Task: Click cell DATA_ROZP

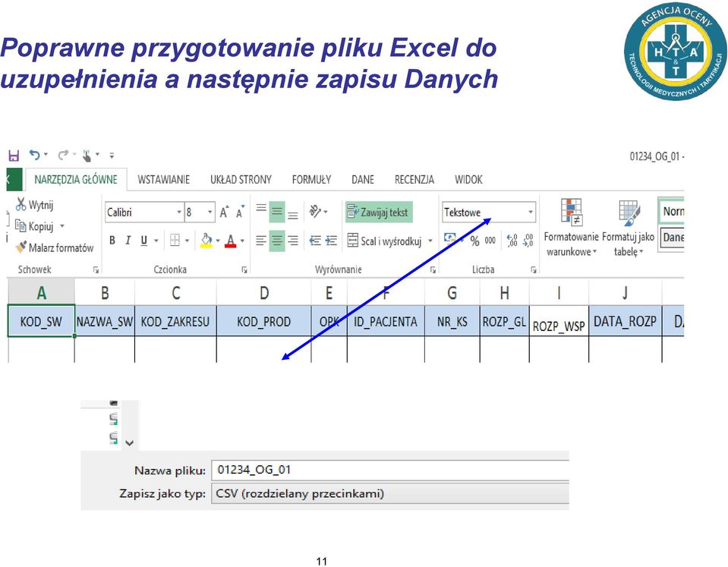Action: (x=625, y=321)
